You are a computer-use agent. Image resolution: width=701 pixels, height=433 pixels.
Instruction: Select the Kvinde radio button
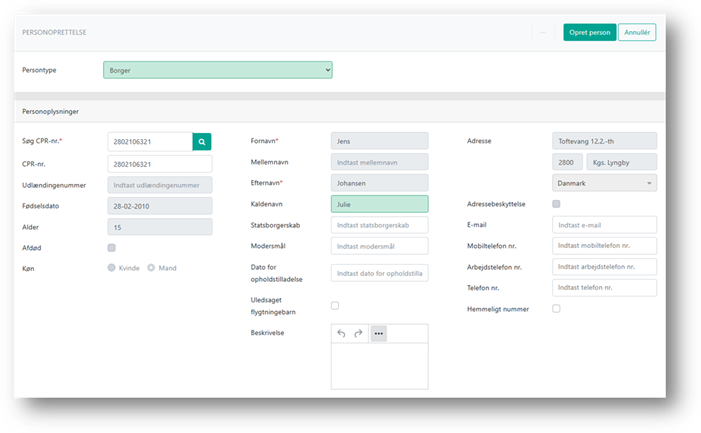click(112, 268)
